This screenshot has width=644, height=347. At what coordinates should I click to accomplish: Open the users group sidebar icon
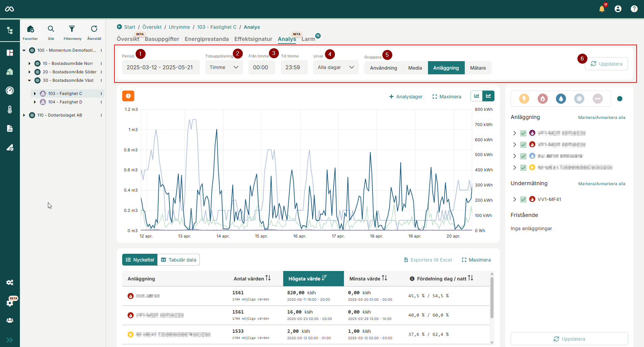[x=10, y=320]
